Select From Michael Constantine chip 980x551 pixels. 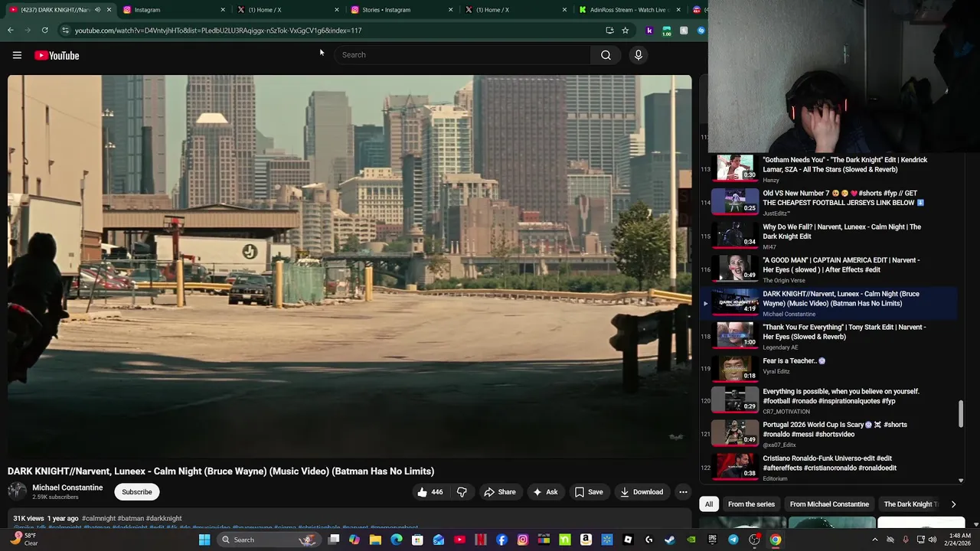click(829, 504)
